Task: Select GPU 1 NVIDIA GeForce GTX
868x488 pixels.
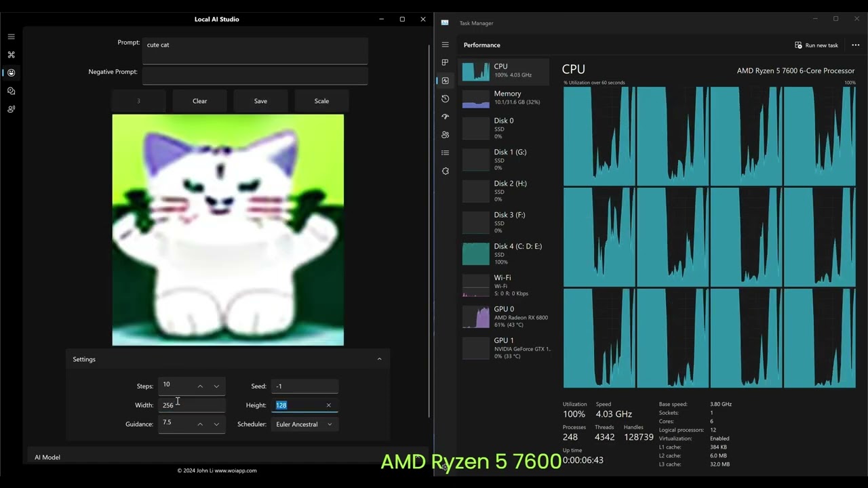Action: coord(505,348)
